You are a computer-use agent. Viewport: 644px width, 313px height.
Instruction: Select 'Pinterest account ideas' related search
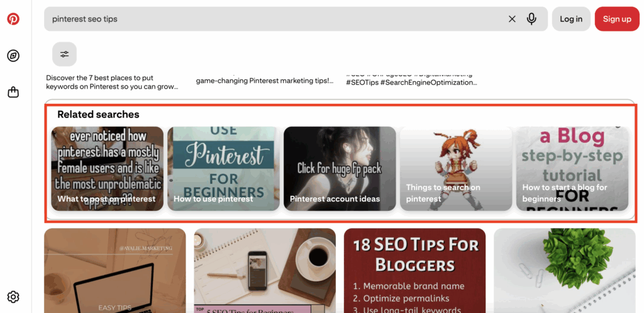click(x=340, y=169)
